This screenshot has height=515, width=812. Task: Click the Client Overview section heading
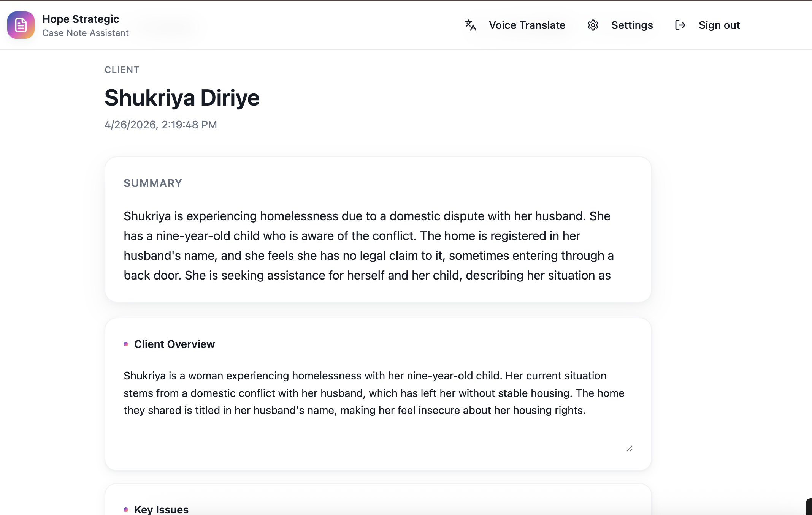174,344
